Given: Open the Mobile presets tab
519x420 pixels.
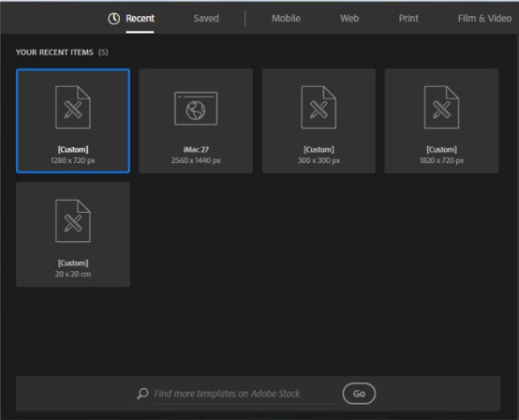Looking at the screenshot, I should click(x=286, y=19).
